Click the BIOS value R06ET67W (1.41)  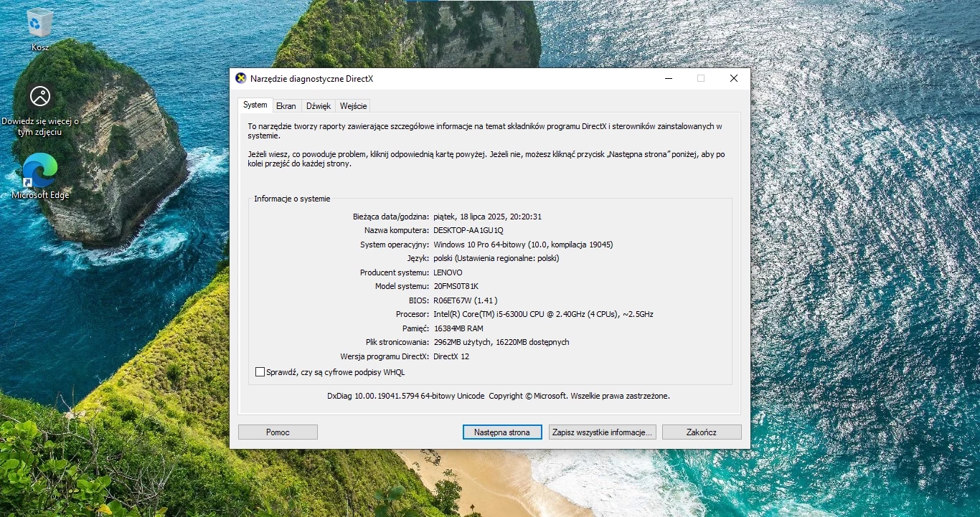(x=465, y=300)
